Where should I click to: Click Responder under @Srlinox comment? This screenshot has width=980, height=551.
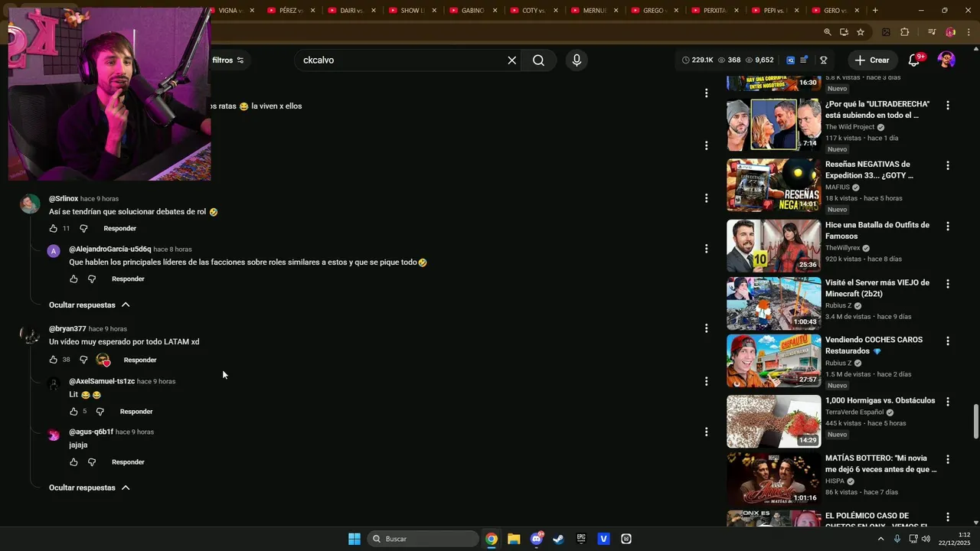120,228
